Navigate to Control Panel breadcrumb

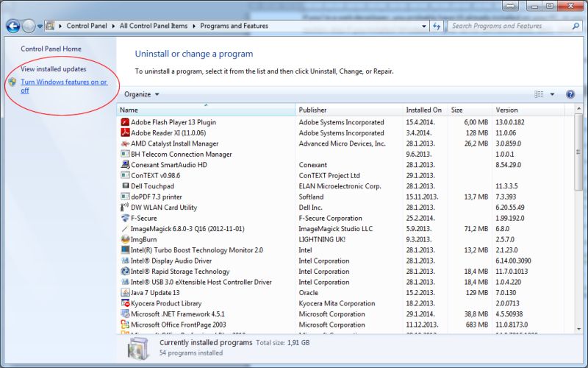pos(87,26)
